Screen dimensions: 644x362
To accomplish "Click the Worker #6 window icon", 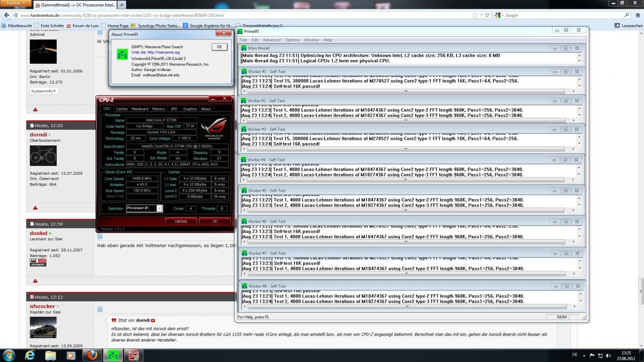I will [x=244, y=221].
